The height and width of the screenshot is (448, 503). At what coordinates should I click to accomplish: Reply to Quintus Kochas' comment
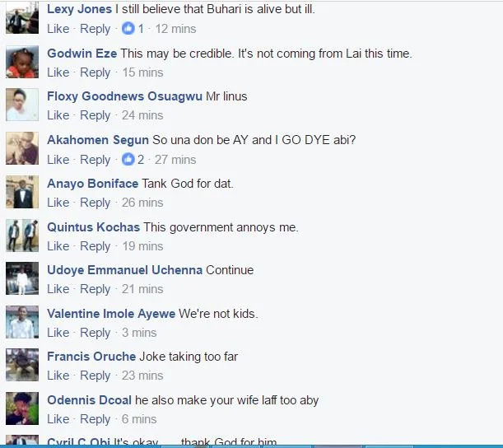[95, 246]
